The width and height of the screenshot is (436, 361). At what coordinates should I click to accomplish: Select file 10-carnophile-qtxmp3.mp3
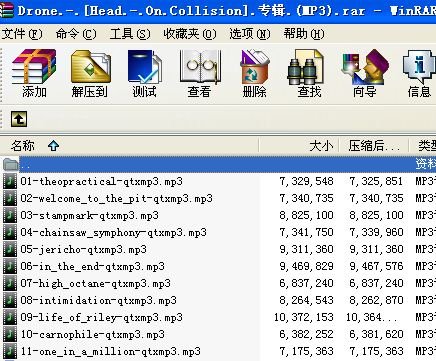coord(93,334)
